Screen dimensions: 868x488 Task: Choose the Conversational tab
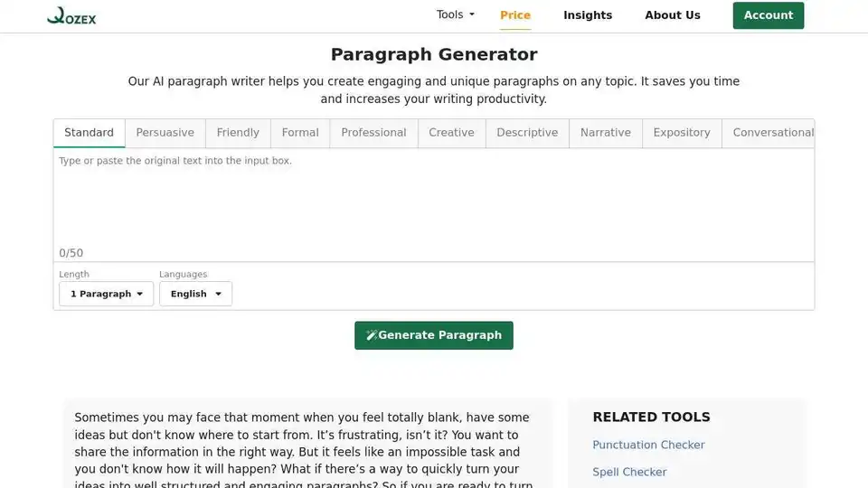pyautogui.click(x=769, y=133)
